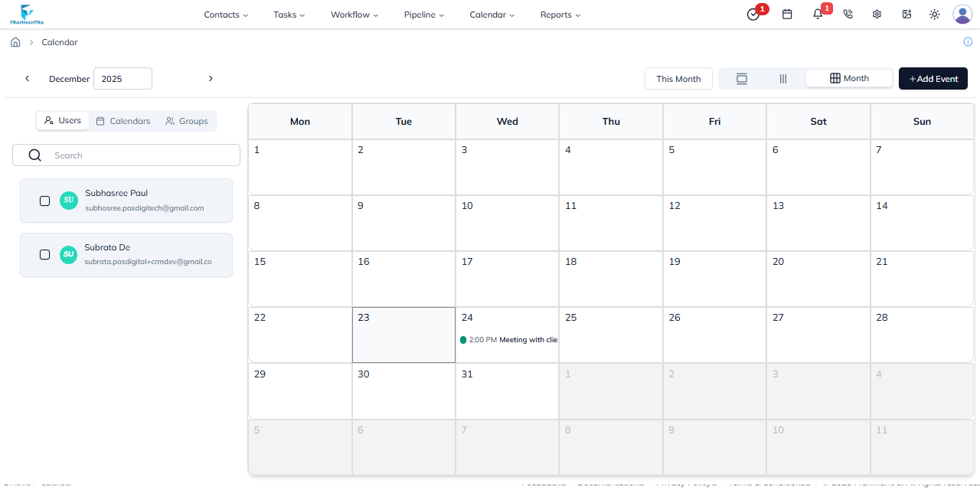Click the Add Event button
Viewport: 980px width, 490px height.
(933, 79)
